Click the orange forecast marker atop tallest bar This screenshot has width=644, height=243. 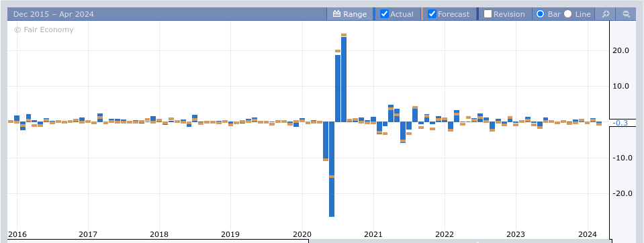tap(344, 35)
